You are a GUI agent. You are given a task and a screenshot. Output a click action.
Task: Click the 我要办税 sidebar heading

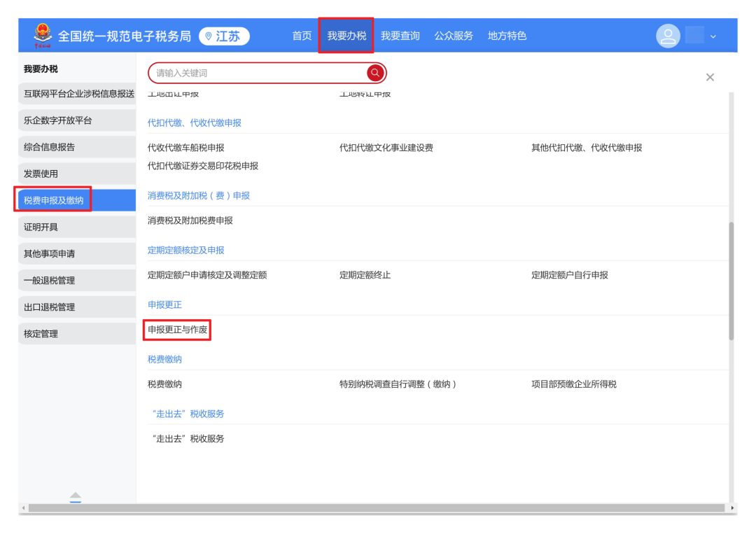tap(41, 69)
